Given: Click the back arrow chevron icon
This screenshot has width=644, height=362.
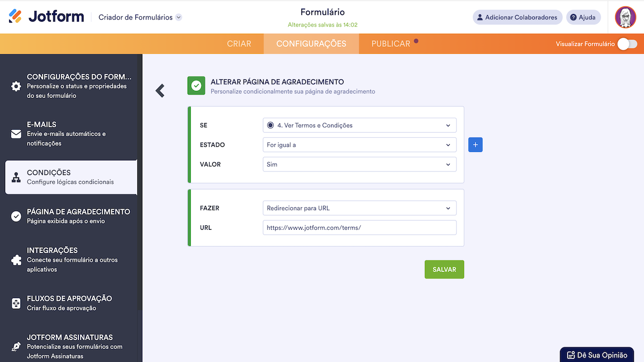Looking at the screenshot, I should pyautogui.click(x=160, y=90).
